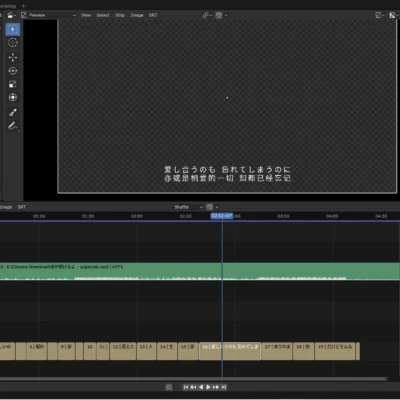The image size is (400, 400).
Task: Select subtitle strip number 19
Action: pyautogui.click(x=335, y=351)
